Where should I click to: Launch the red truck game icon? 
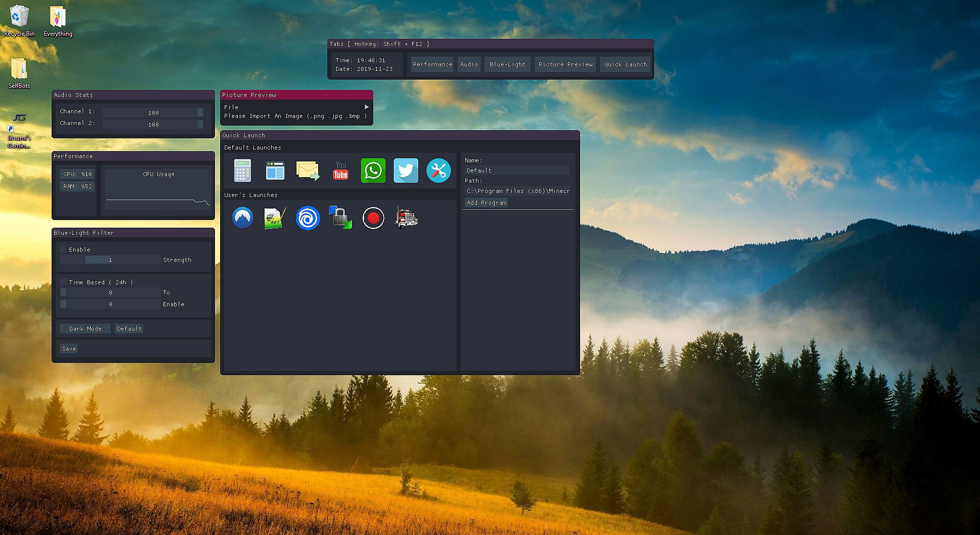coord(406,218)
